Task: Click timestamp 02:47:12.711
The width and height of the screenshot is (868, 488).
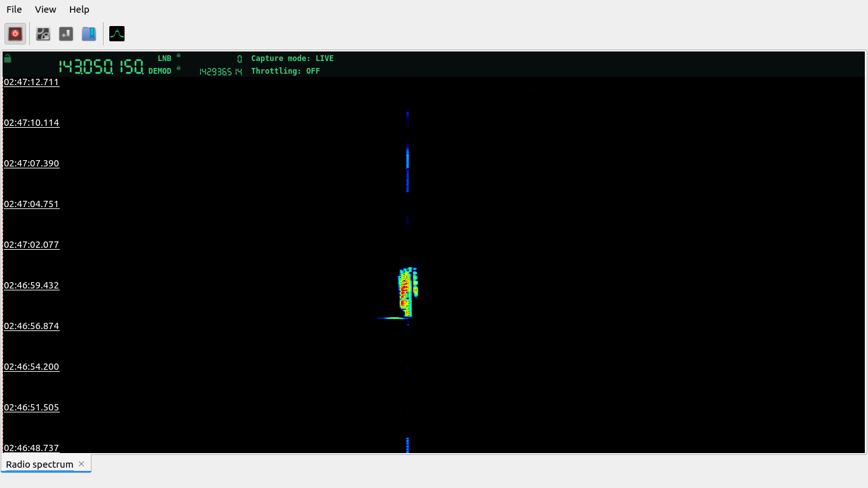Action: pos(31,82)
